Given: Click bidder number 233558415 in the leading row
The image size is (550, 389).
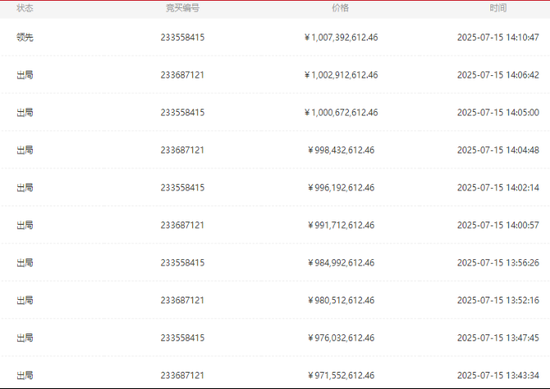Looking at the screenshot, I should tap(182, 37).
